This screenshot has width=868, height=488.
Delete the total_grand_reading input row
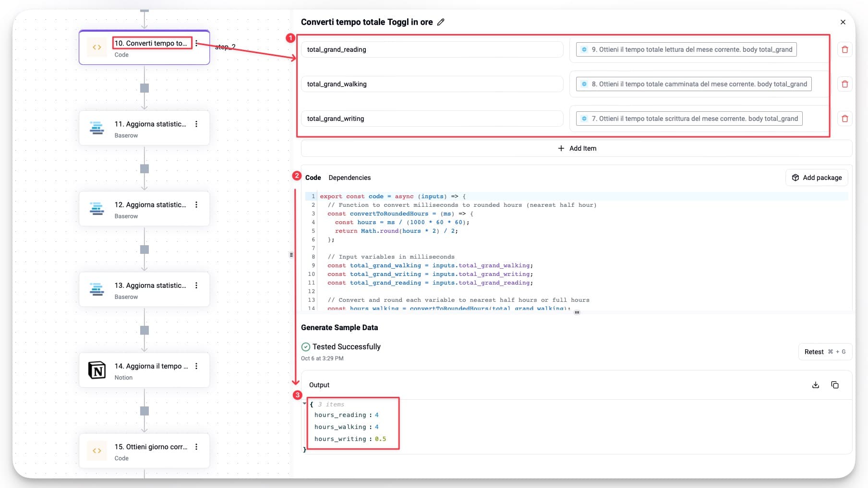point(845,49)
